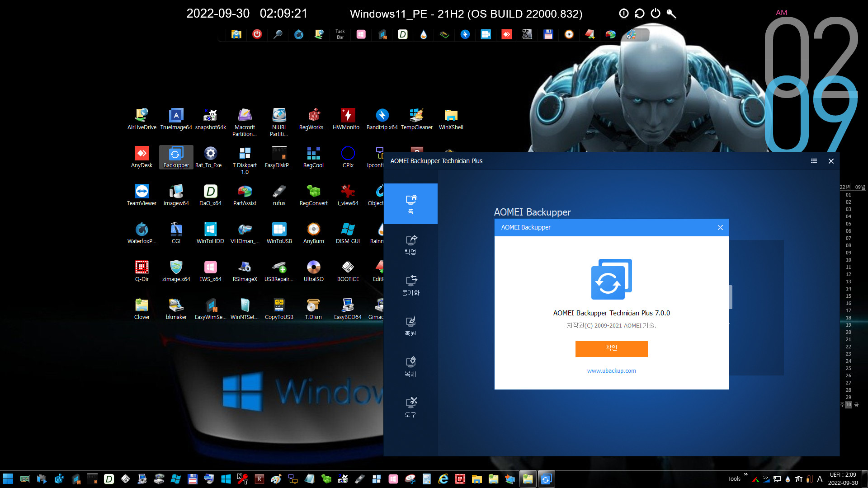The image size is (868, 488).
Task: Launch imagew64 desktop icon
Action: (x=176, y=195)
